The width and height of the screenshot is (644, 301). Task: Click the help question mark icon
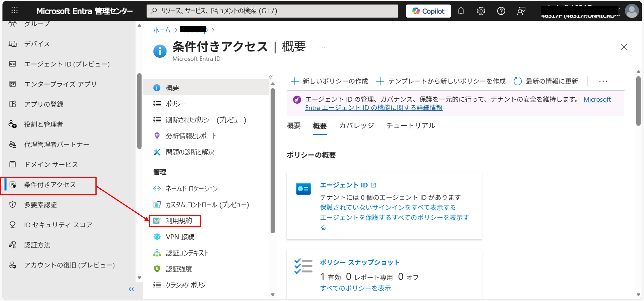(x=501, y=11)
